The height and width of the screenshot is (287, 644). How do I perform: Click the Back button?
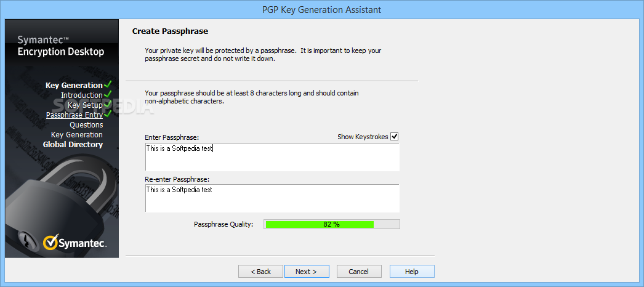[261, 272]
